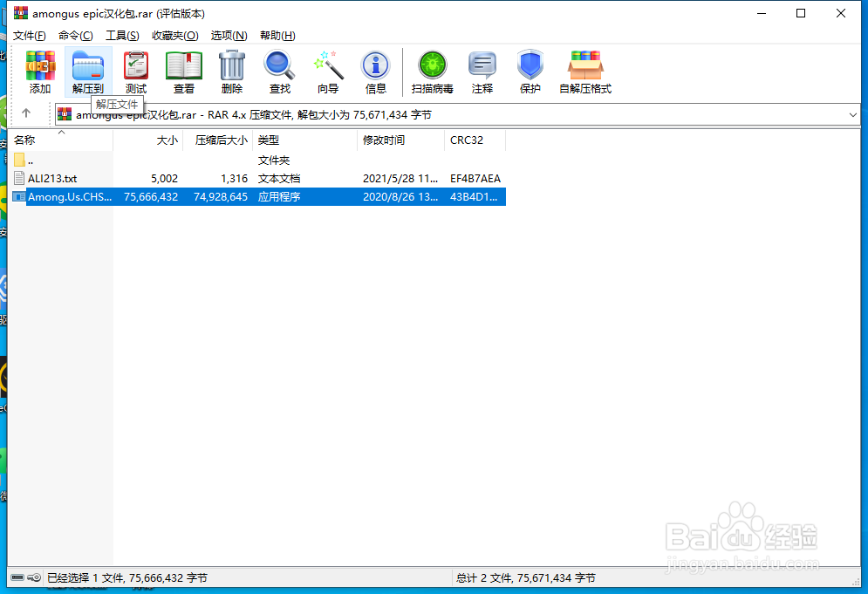Click the Scan Virus (扫描病毒) icon

(433, 72)
